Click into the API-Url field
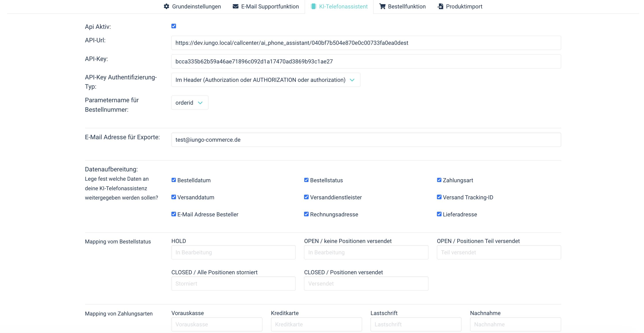 pyautogui.click(x=366, y=43)
